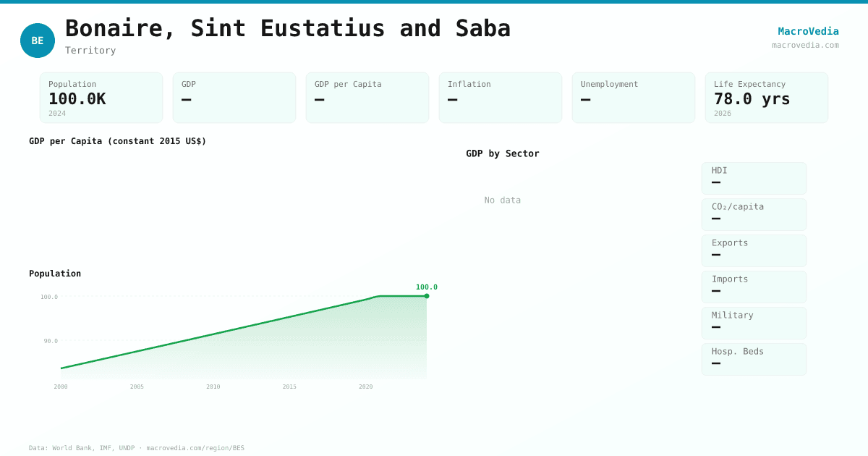Click the HDI indicator tile
868x456 pixels.
(x=754, y=178)
